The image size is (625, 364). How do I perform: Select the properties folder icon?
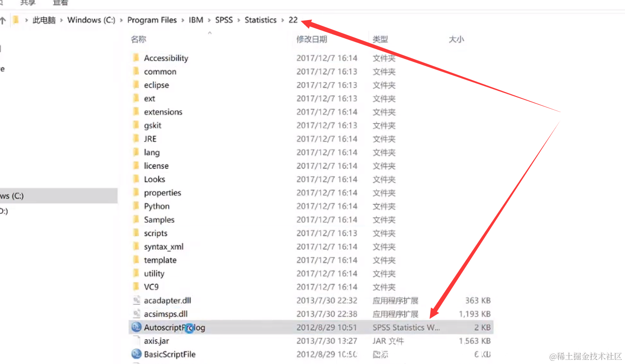click(x=136, y=193)
